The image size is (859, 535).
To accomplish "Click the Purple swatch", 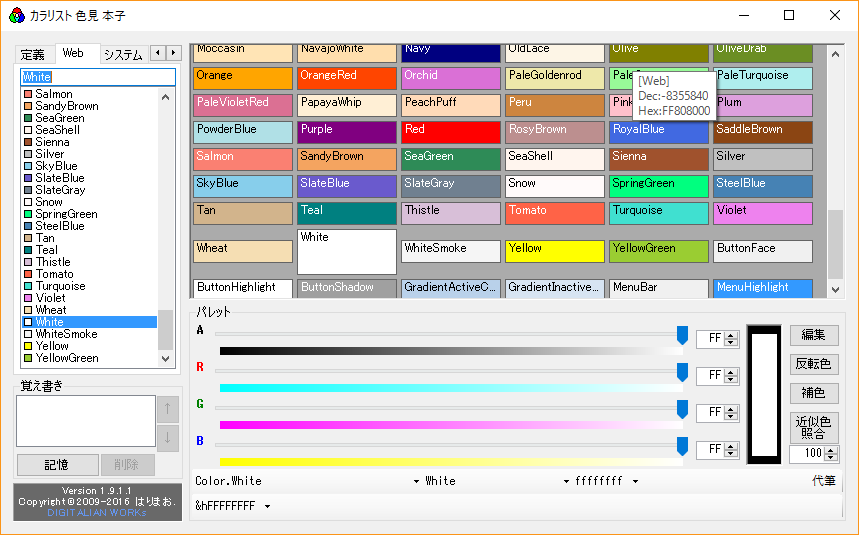I will click(x=347, y=133).
